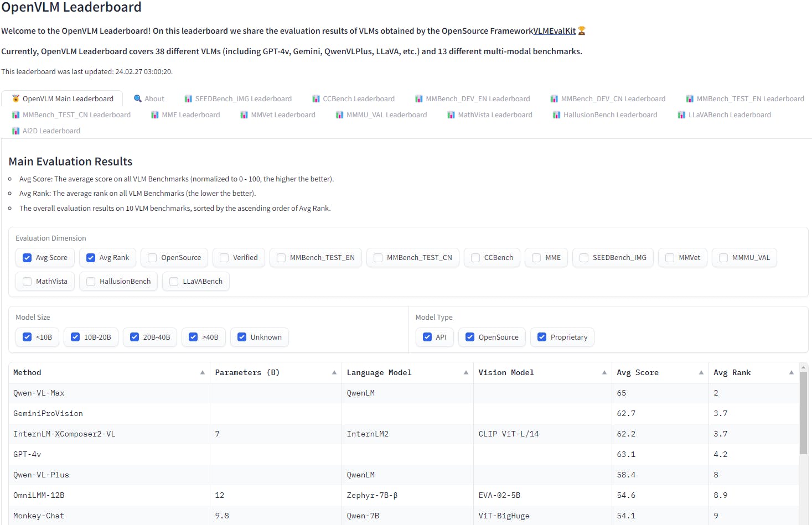Image resolution: width=812 pixels, height=525 pixels.
Task: Switch to SEEDBench_IMG Leaderboard tab
Action: click(238, 98)
